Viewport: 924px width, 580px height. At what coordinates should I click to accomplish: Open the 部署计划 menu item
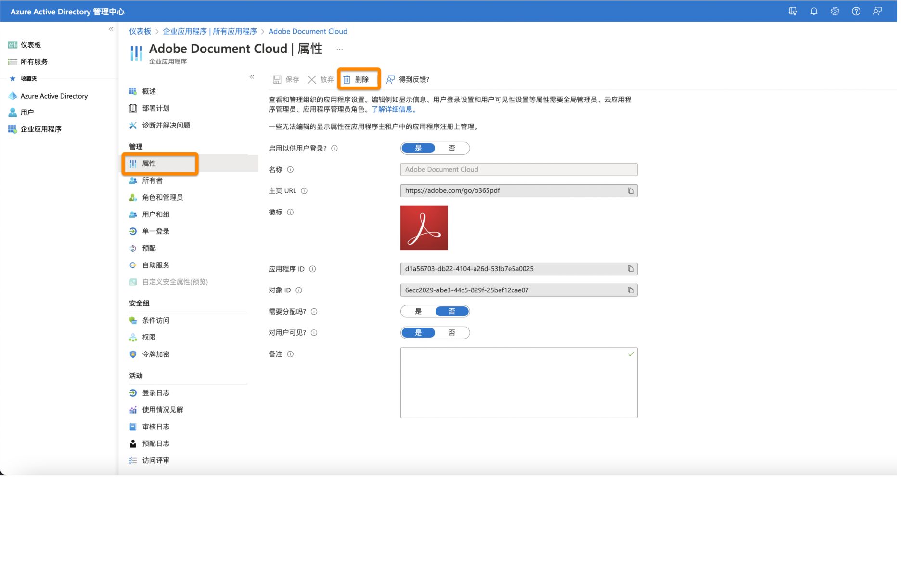point(156,108)
